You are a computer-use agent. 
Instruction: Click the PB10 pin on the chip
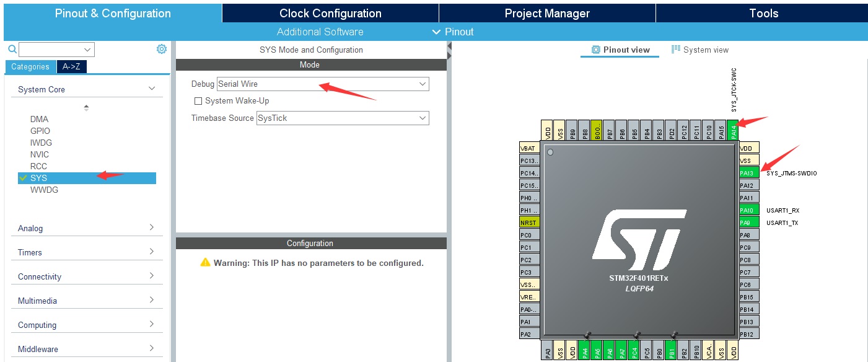pos(696,350)
